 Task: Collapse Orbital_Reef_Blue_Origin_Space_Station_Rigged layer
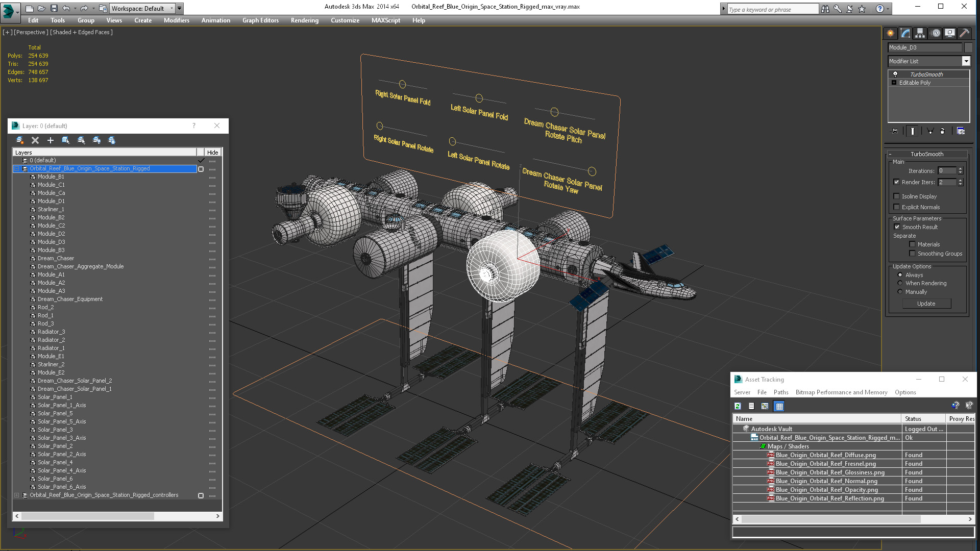point(16,168)
